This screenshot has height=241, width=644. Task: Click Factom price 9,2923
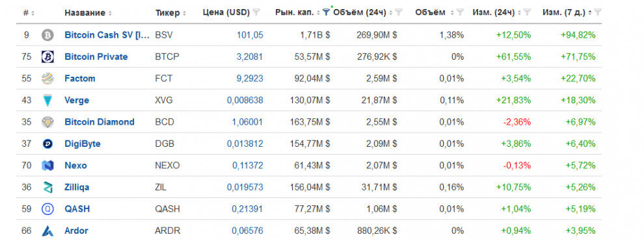[x=250, y=79]
